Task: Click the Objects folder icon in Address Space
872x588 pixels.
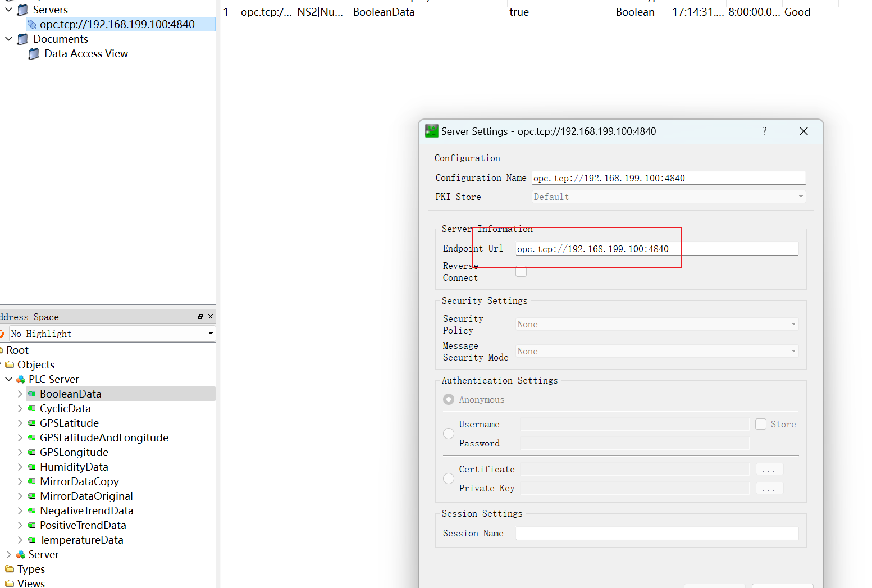Action: 10,364
